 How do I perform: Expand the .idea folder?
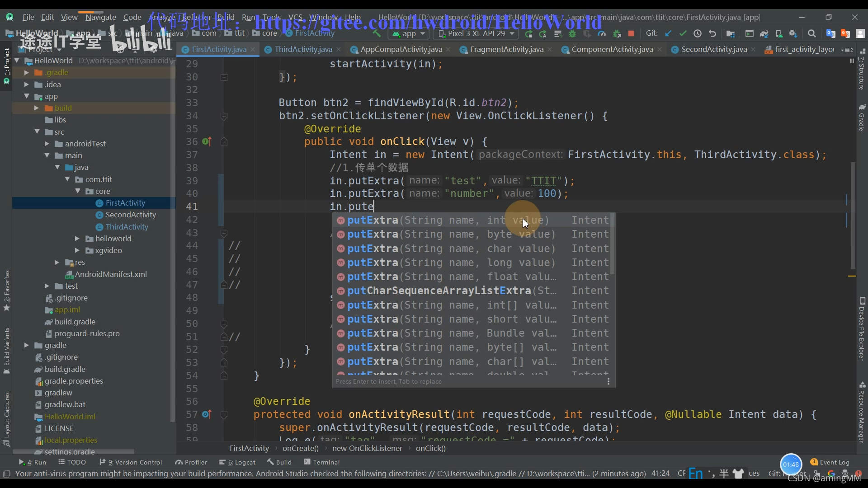(26, 84)
